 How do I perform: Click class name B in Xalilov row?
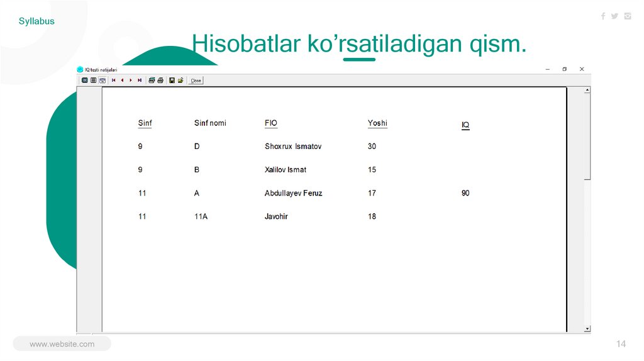(197, 170)
